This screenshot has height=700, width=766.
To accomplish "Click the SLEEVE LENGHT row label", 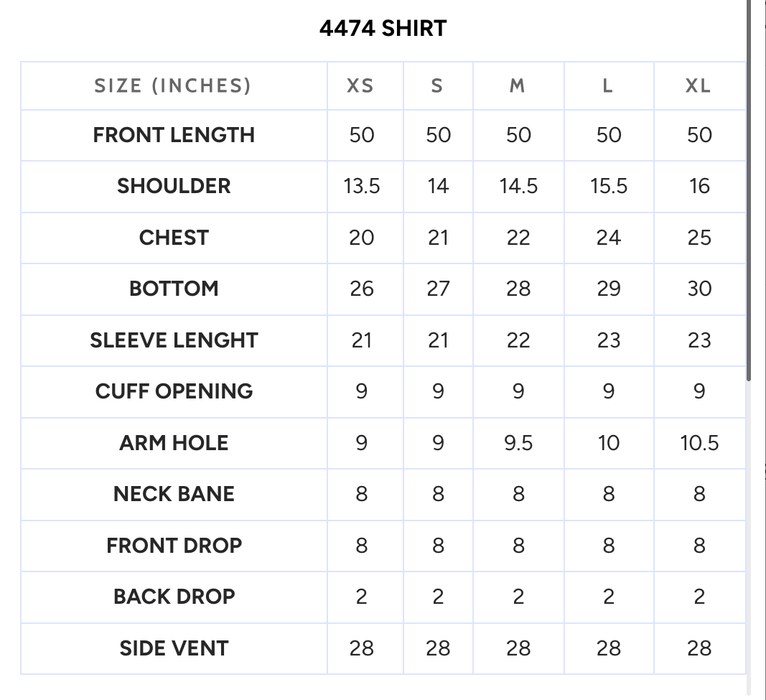I will point(174,340).
